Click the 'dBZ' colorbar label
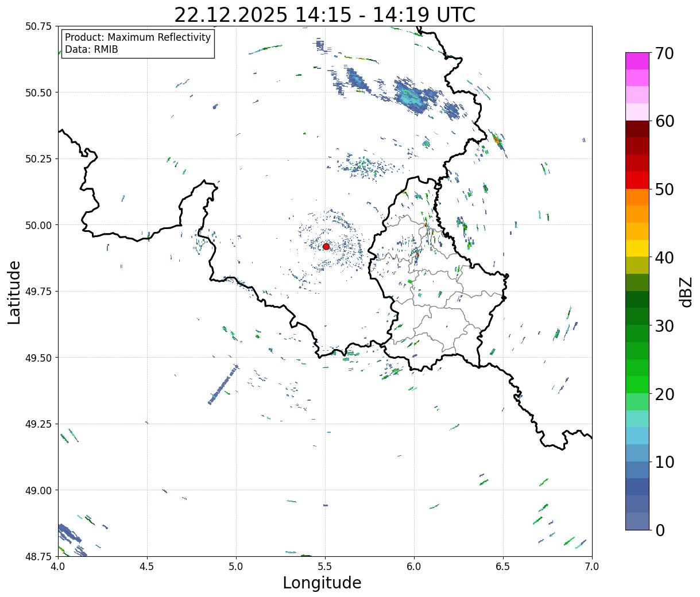The image size is (700, 597). (686, 292)
